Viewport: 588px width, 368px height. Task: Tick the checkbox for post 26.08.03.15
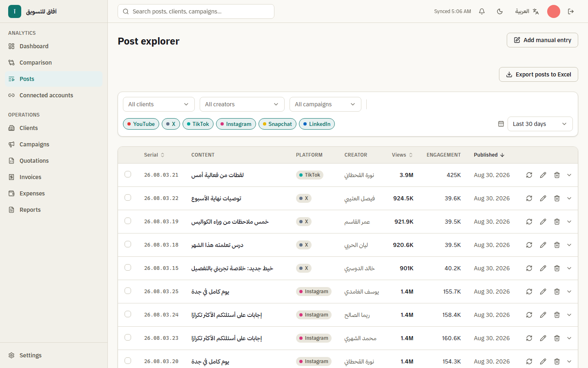128,267
